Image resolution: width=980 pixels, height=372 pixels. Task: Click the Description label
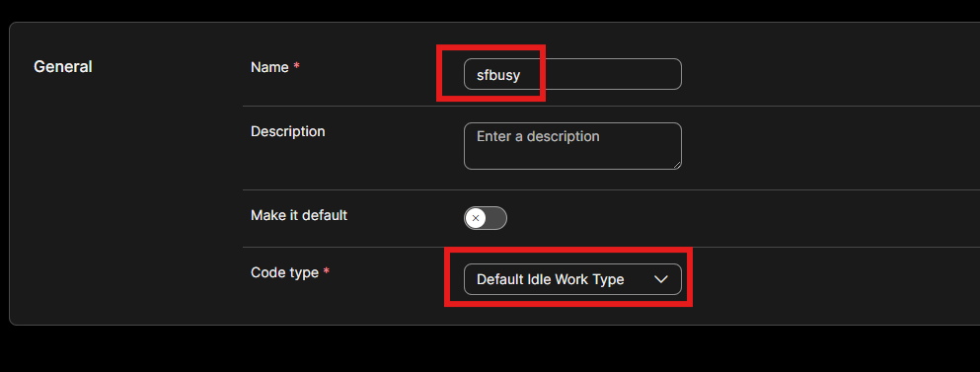click(287, 131)
